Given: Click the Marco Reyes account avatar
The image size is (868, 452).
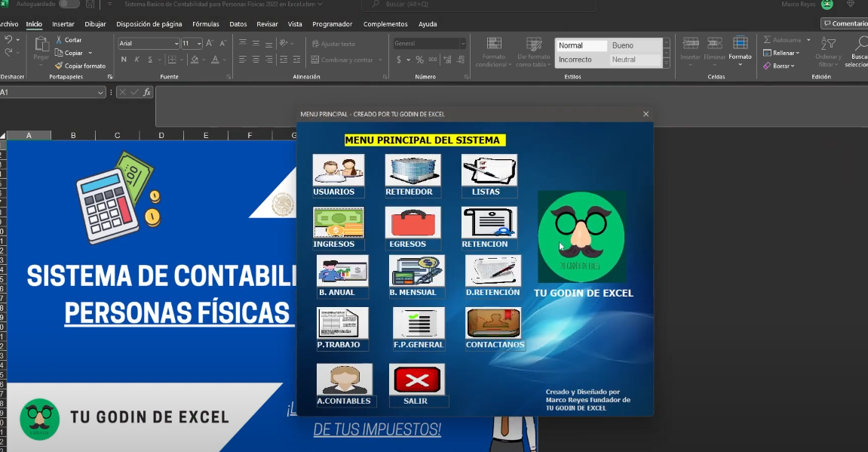Looking at the screenshot, I should [x=827, y=5].
